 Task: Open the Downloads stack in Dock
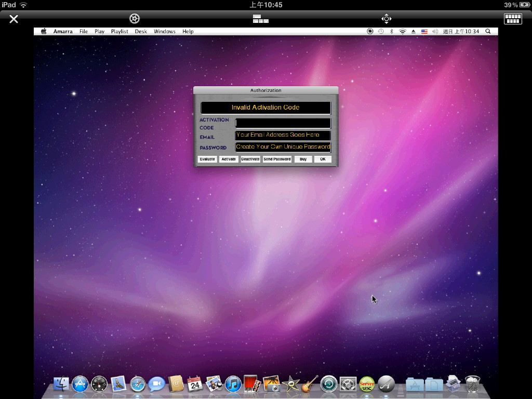[x=453, y=384]
